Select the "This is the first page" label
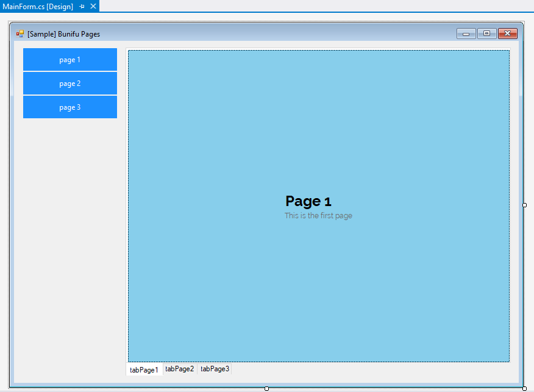Screen dimensions: 534x392 pos(318,216)
